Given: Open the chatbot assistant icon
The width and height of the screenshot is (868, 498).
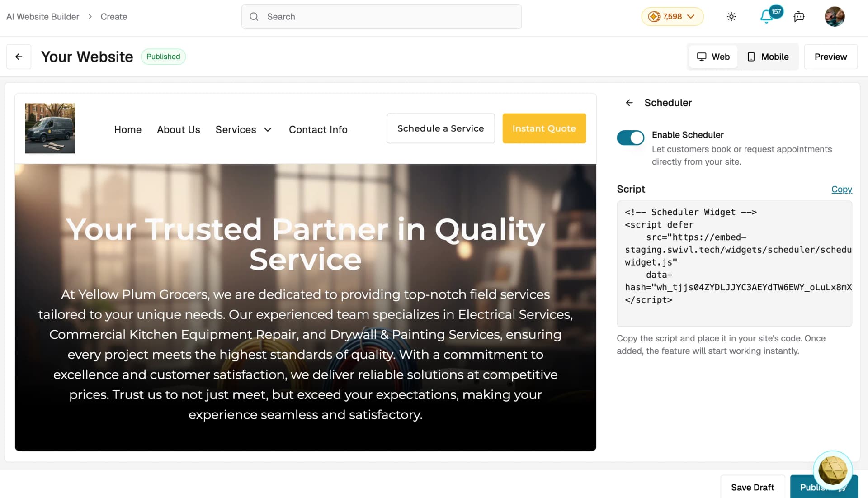Looking at the screenshot, I should 799,17.
